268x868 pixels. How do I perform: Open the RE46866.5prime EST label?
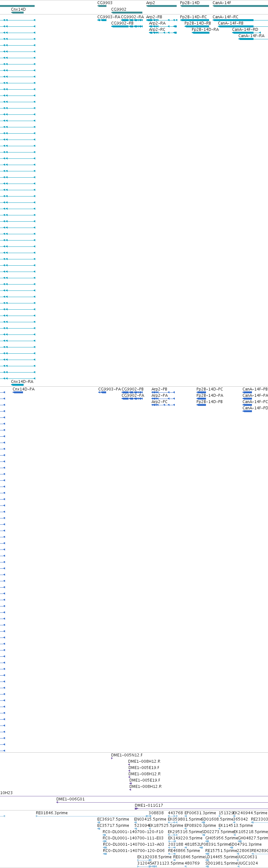coord(184,851)
